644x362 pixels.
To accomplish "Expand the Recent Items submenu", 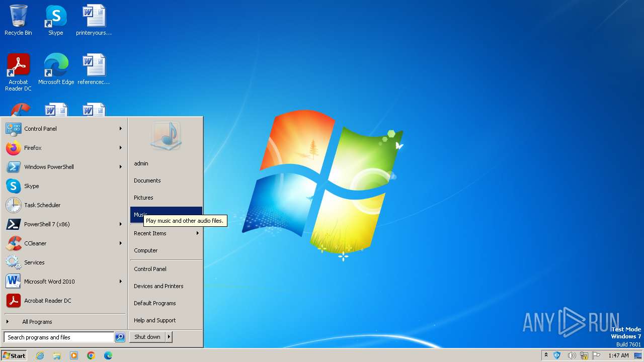I will pyautogui.click(x=166, y=233).
